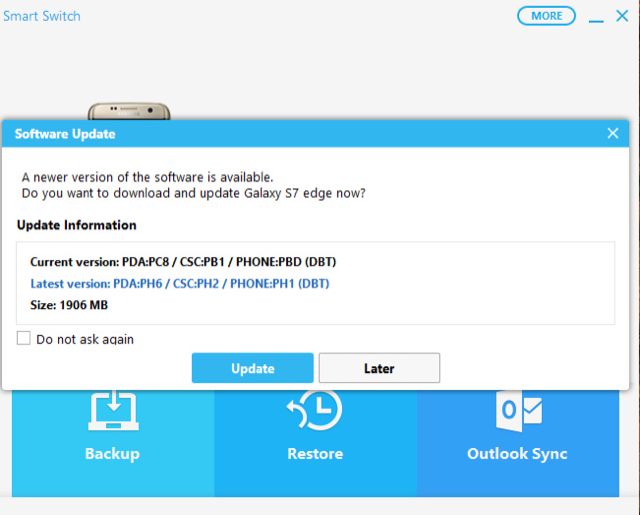Click the Latest version PDA:PH6 text line
The width and height of the screenshot is (640, 515).
(x=180, y=284)
